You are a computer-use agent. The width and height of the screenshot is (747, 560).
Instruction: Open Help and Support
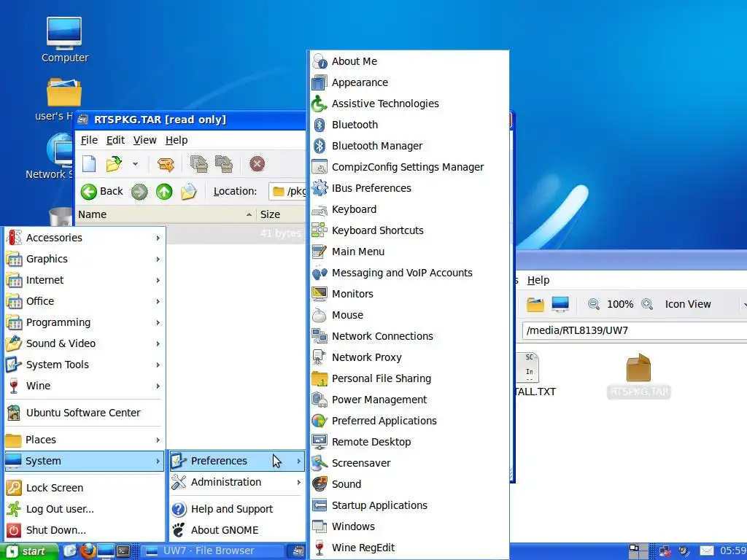click(x=237, y=509)
